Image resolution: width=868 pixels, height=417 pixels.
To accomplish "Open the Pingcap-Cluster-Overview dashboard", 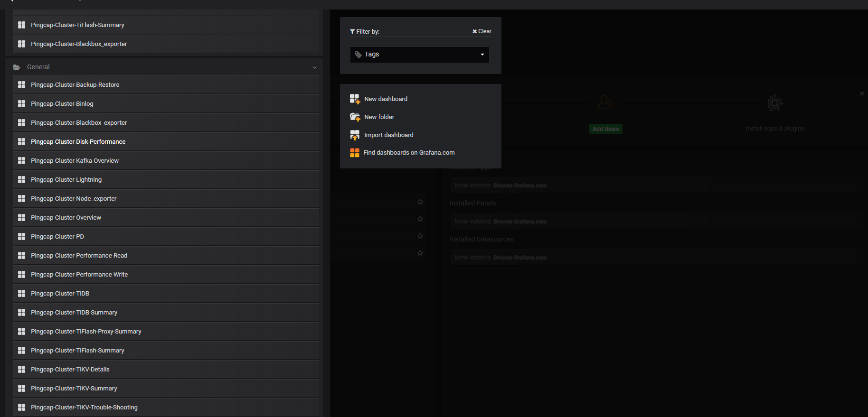I will point(166,218).
